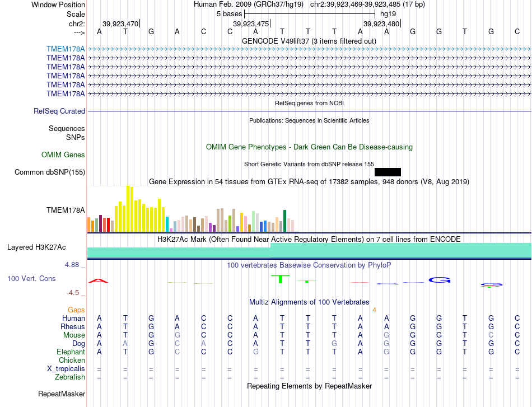Click the chr2 39,923,475 ruler position
This screenshot has width=532, height=407.
coord(251,24)
